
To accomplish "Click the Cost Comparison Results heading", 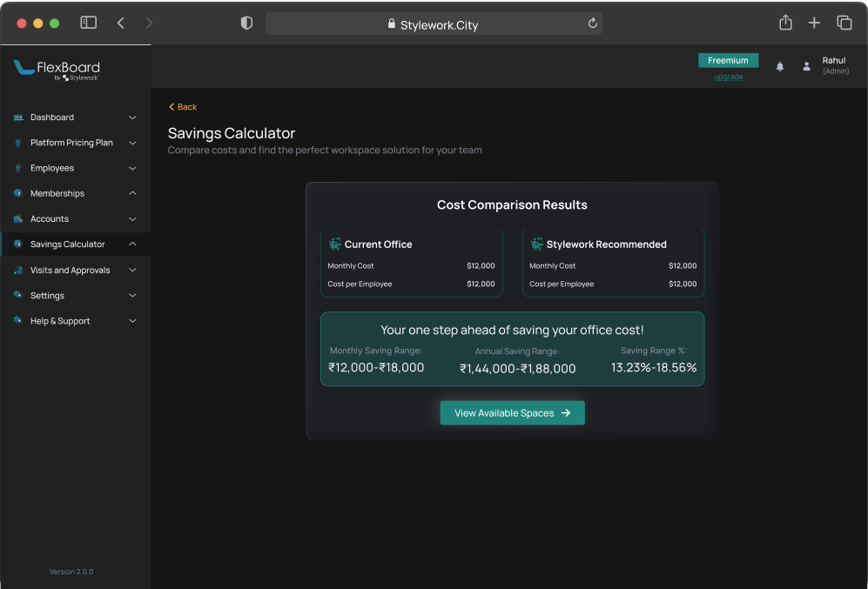I will 512,205.
